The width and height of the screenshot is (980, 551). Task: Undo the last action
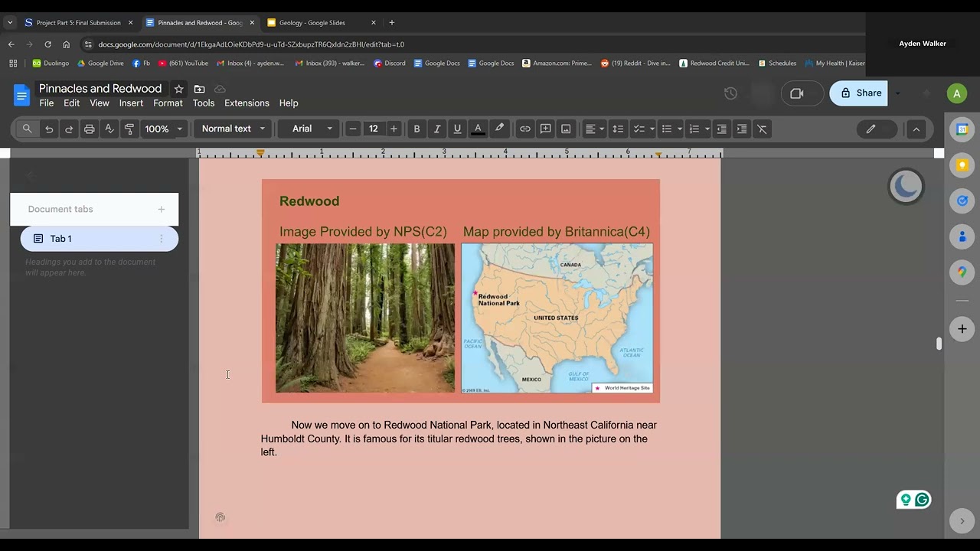(x=49, y=129)
